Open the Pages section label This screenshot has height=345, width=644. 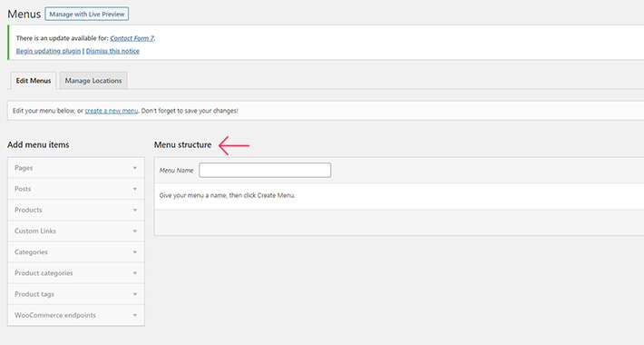click(x=24, y=168)
